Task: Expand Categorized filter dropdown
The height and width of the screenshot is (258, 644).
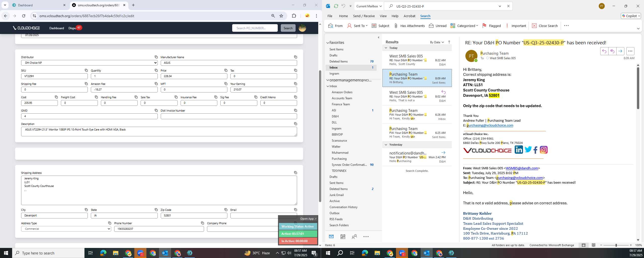Action: point(464,26)
